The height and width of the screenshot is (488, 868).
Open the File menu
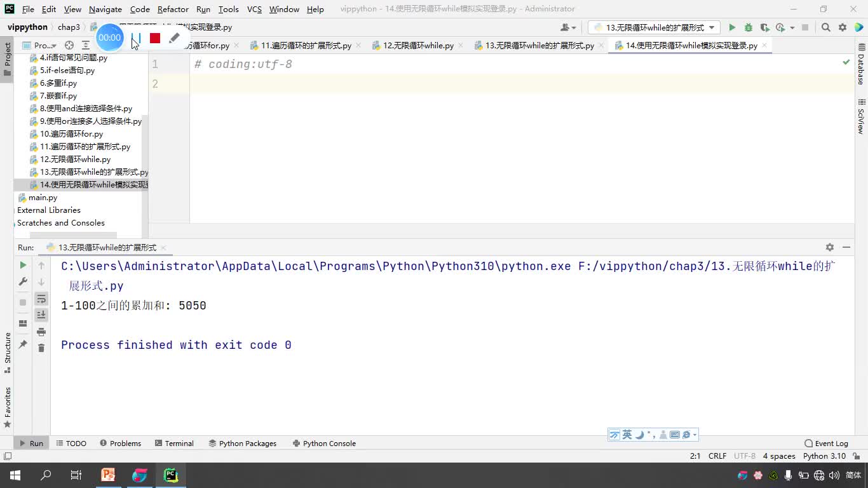pos(28,9)
